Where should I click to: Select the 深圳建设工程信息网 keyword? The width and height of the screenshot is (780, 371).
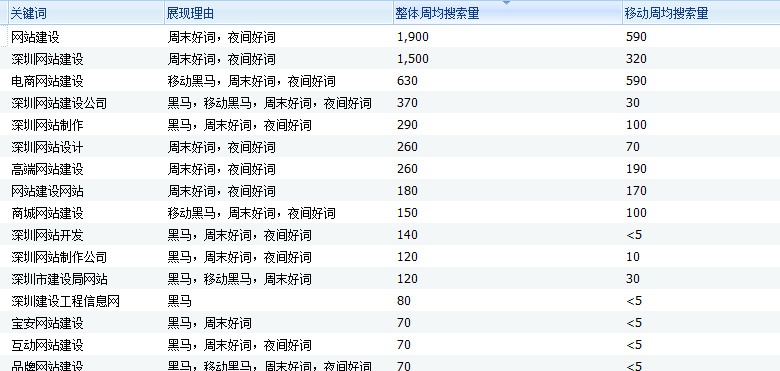tap(65, 301)
